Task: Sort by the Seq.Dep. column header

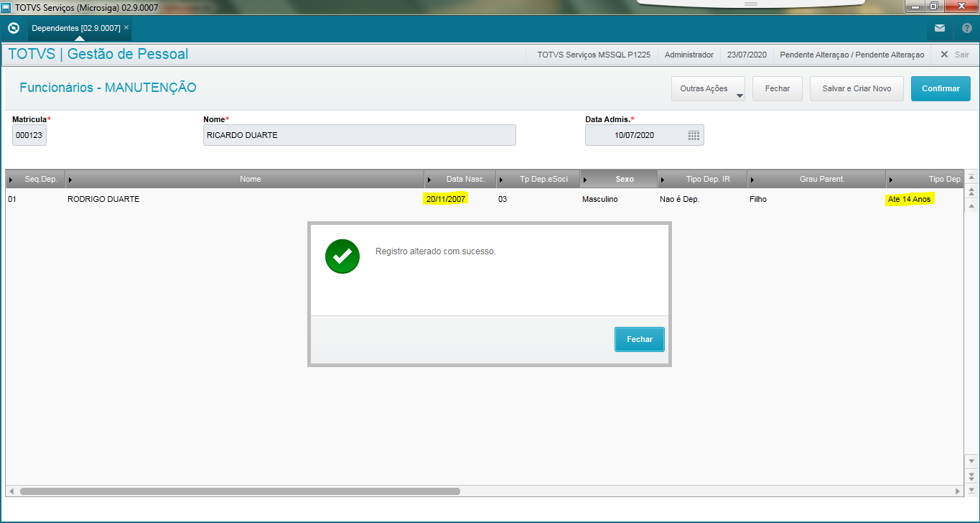Action: 36,179
